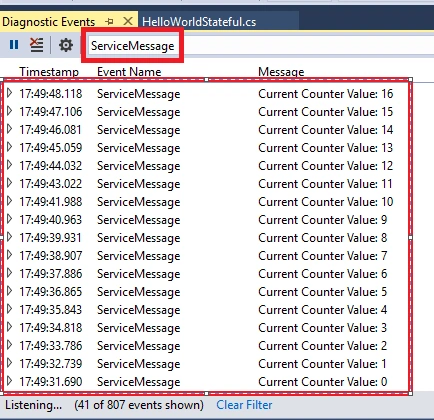Image resolution: width=434 pixels, height=420 pixels.
Task: Expand event at 17:49:45.059
Action: tap(10, 147)
